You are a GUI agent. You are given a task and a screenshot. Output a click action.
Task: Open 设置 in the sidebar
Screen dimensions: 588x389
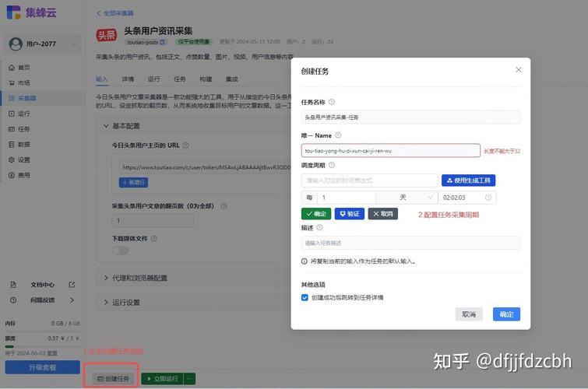click(24, 159)
